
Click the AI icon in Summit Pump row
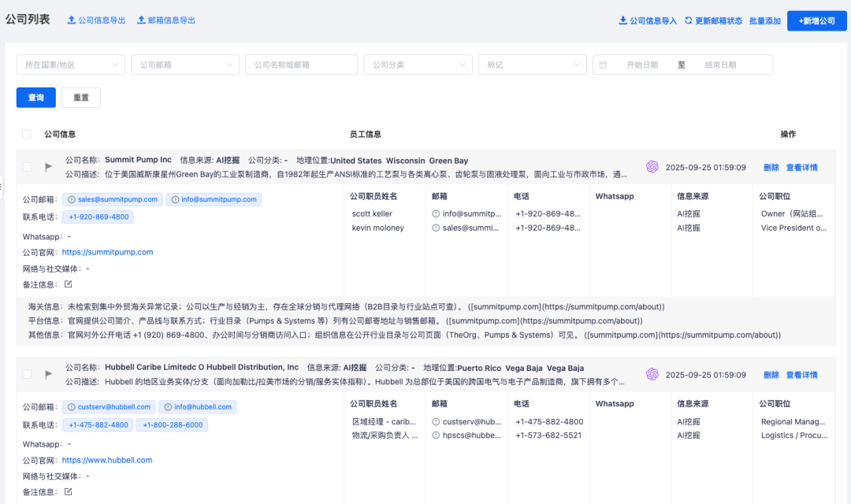tap(652, 167)
